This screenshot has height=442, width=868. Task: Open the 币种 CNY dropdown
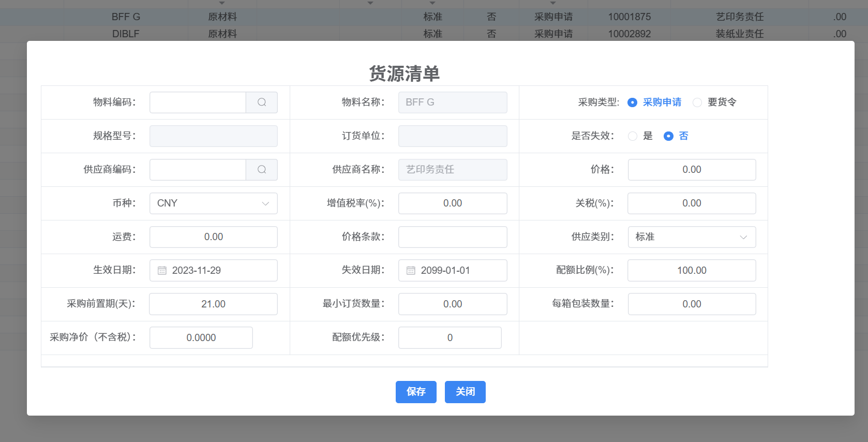(213, 203)
